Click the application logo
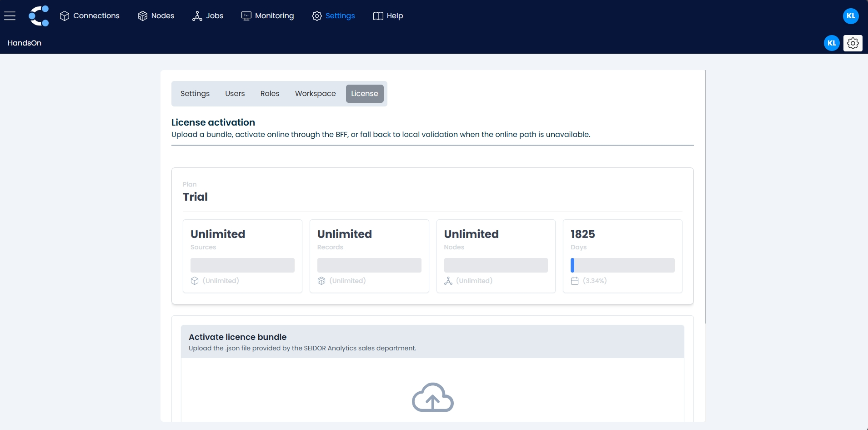868x430 pixels. [39, 16]
